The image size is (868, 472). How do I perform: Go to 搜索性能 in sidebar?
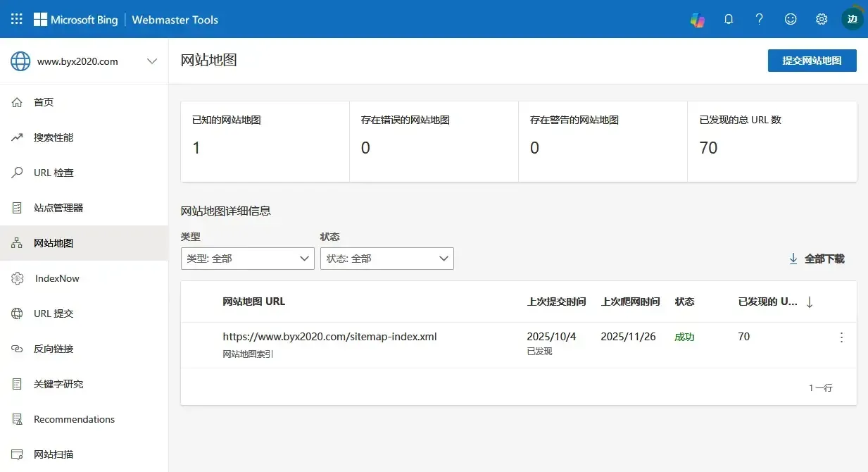coord(54,137)
